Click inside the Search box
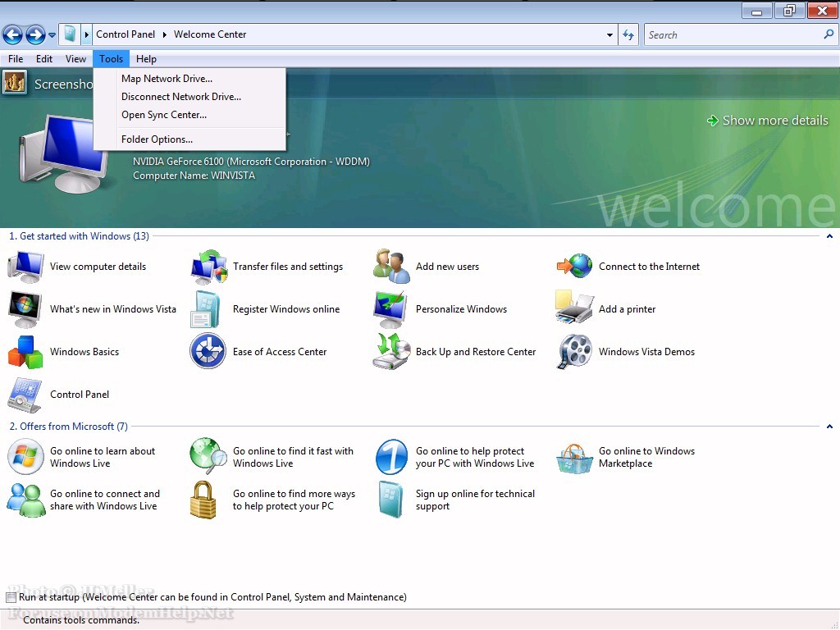Image resolution: width=840 pixels, height=630 pixels. tap(734, 34)
